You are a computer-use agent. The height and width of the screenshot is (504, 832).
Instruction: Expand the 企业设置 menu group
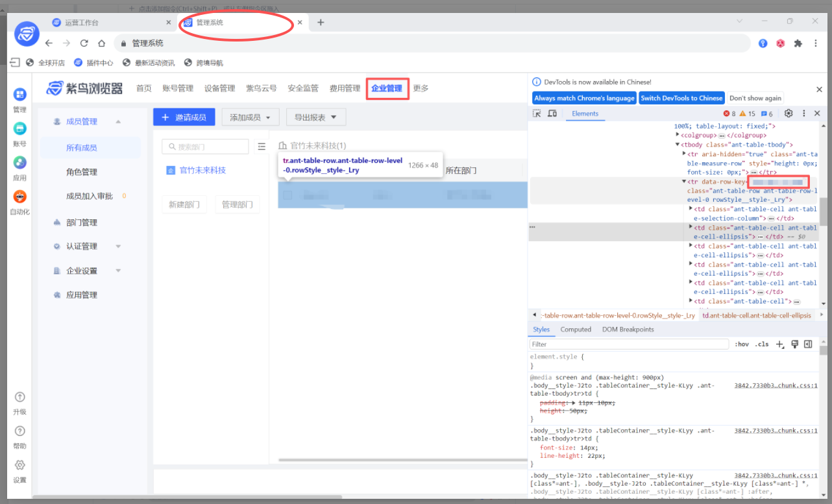pyautogui.click(x=118, y=271)
